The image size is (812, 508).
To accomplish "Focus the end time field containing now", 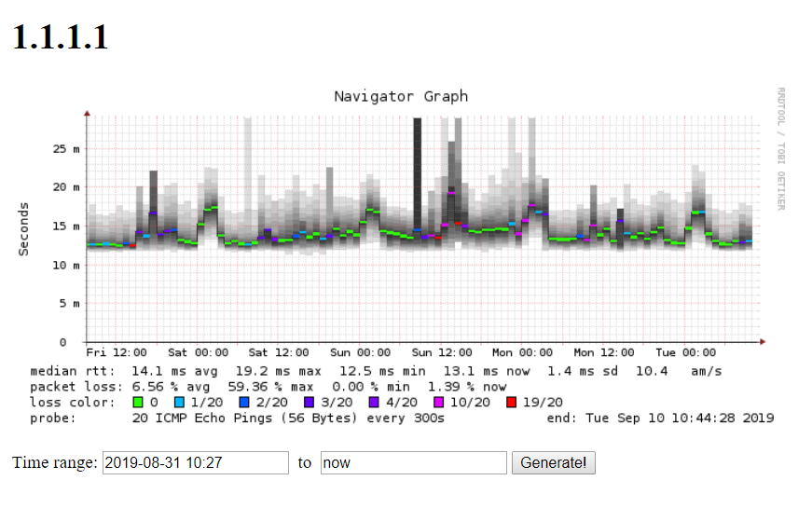I will [413, 462].
